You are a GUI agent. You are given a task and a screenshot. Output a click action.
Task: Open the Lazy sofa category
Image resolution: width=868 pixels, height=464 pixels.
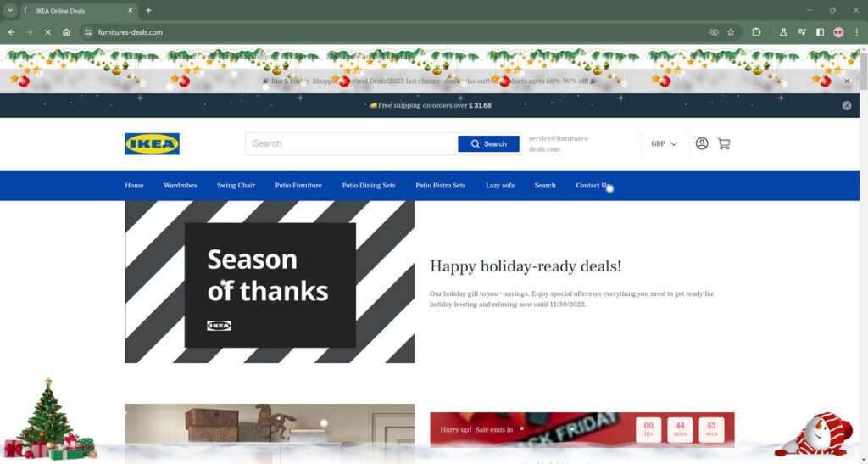point(500,186)
